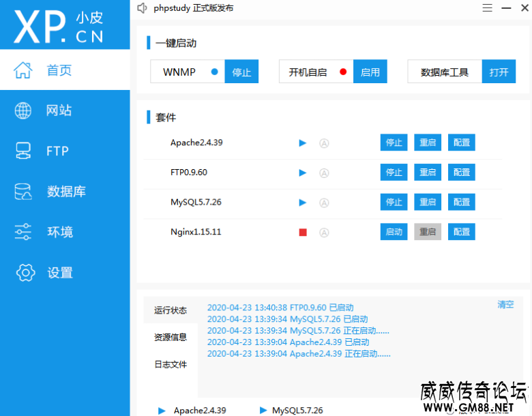Viewport: 532px width, 416px height.
Task: Select log line FTP0.9.60 已启动
Action: [280, 308]
